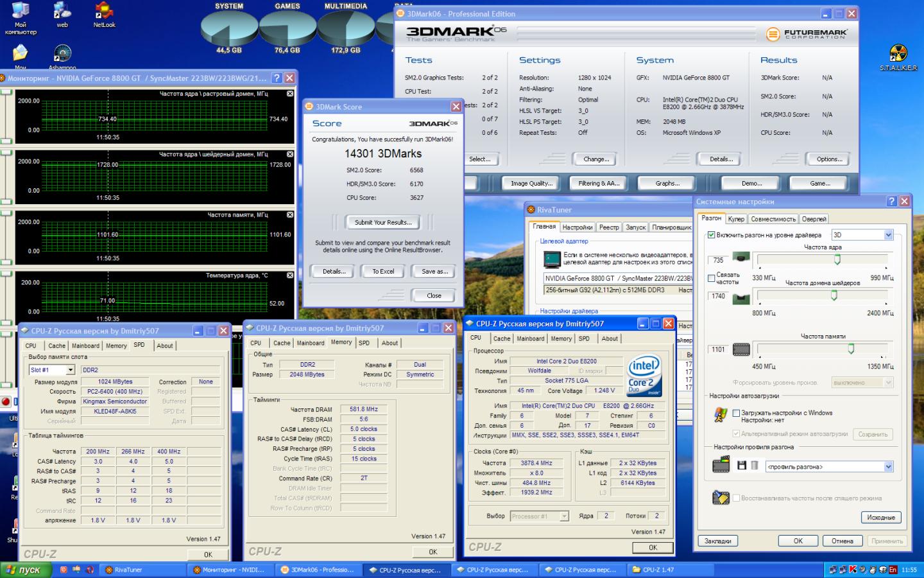Open the Mainboard tab in the CPU-Z processor window
Screen dimensions: 924x578
[x=531, y=338]
